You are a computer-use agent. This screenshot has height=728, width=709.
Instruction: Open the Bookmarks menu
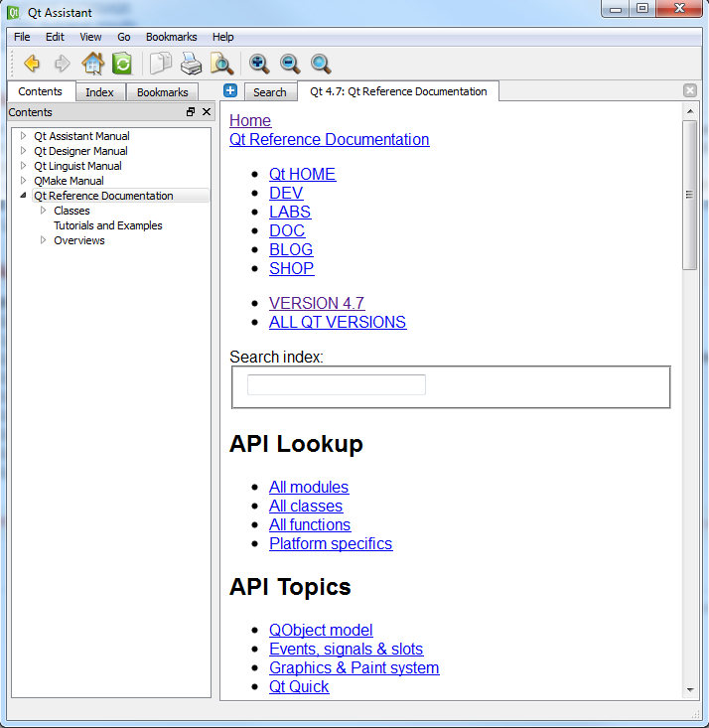coord(172,37)
